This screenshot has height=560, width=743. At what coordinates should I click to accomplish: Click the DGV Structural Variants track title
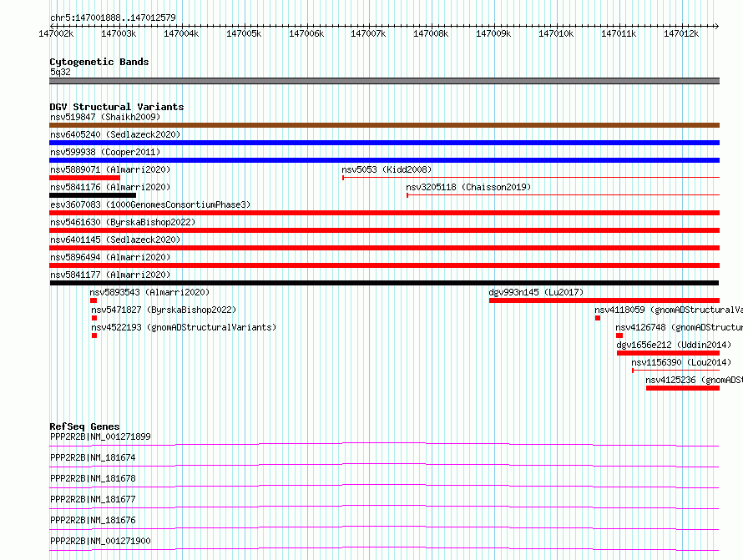pyautogui.click(x=117, y=107)
